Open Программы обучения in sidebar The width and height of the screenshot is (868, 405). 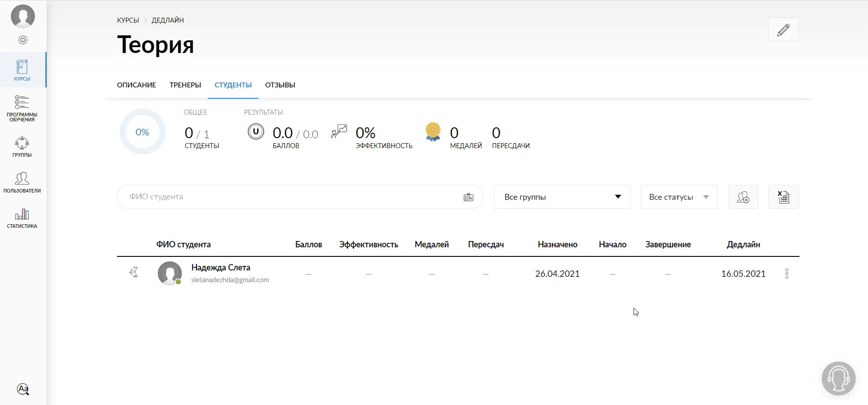pos(22,109)
